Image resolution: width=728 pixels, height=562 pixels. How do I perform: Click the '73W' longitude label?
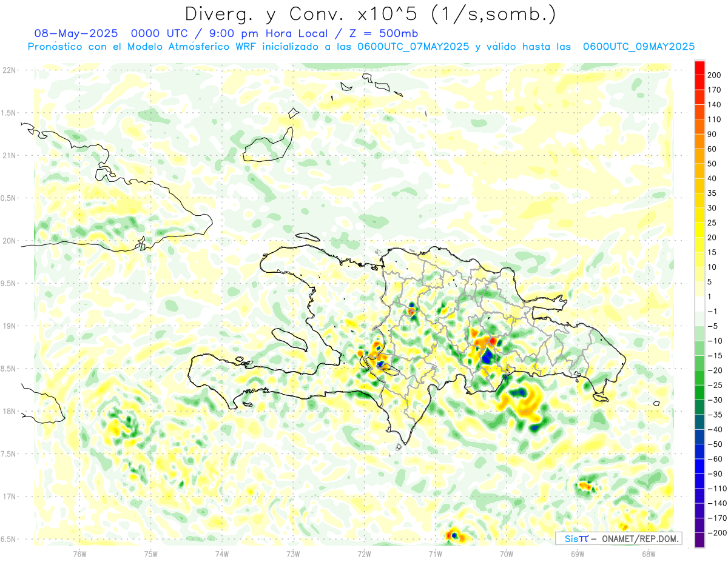tap(293, 554)
